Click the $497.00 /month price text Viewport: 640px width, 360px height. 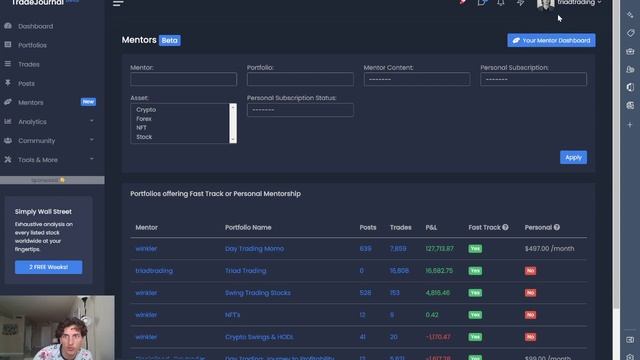coord(549,249)
